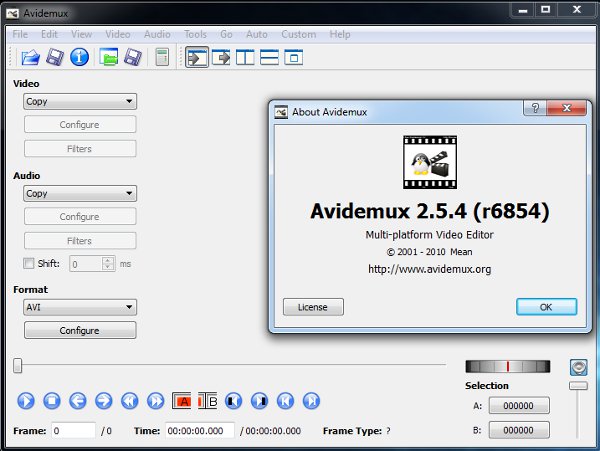The height and width of the screenshot is (451, 600).
Task: Click the Avidemux filmstrip penguin logo
Action: [430, 162]
